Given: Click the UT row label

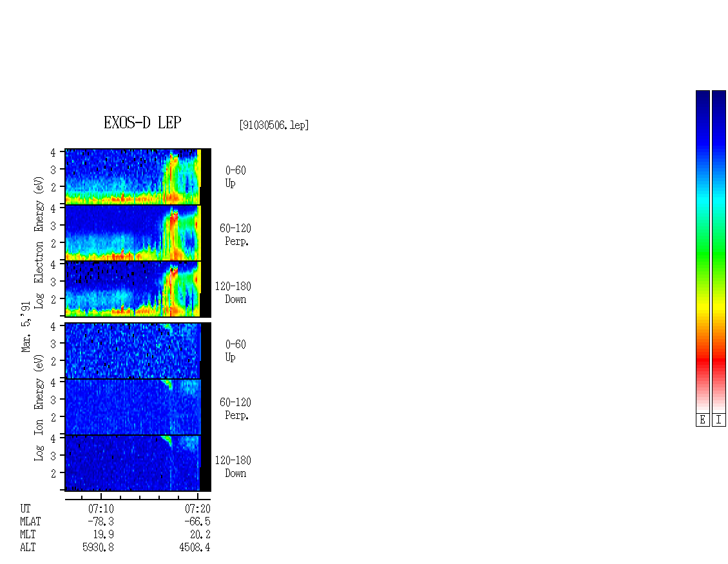Looking at the screenshot, I should [25, 509].
